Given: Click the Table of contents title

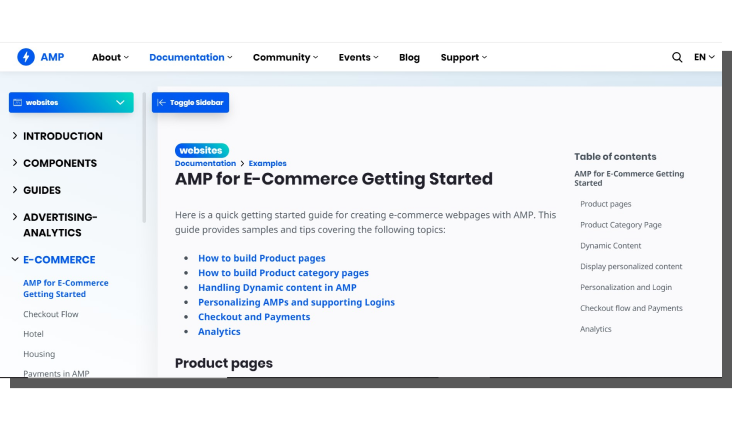Looking at the screenshot, I should click(x=615, y=157).
